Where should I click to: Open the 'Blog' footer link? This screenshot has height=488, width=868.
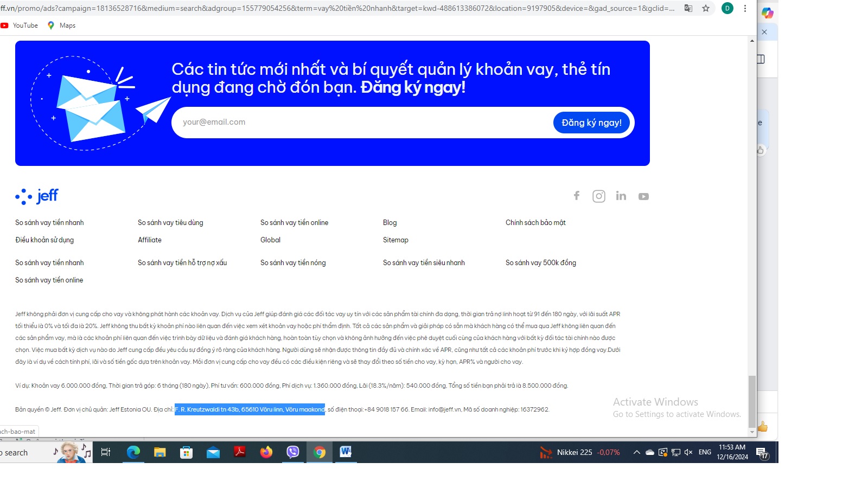tap(390, 223)
